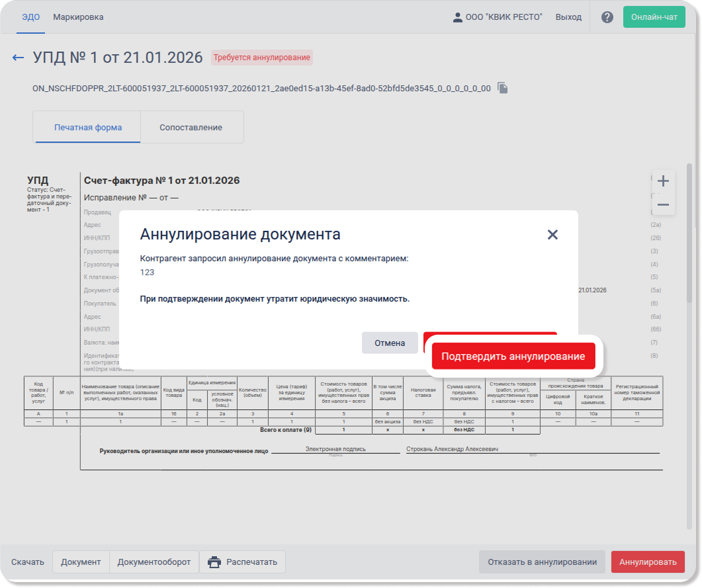Click the back arrow next to the УПД title
Image resolution: width=702 pixels, height=588 pixels.
tap(18, 58)
